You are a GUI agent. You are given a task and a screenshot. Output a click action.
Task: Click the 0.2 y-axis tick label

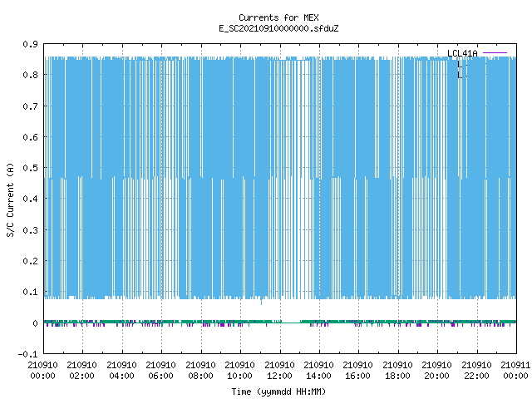(x=30, y=261)
